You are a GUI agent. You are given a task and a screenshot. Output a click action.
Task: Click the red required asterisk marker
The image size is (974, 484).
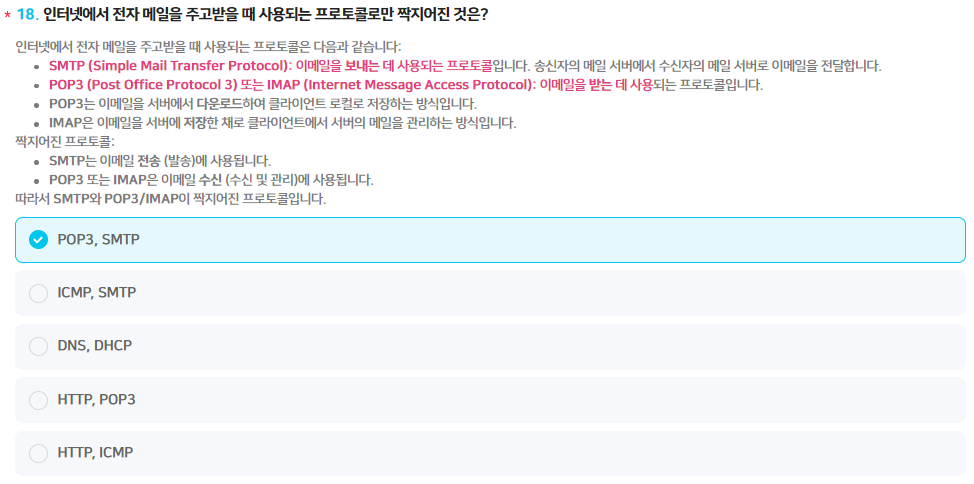point(7,16)
